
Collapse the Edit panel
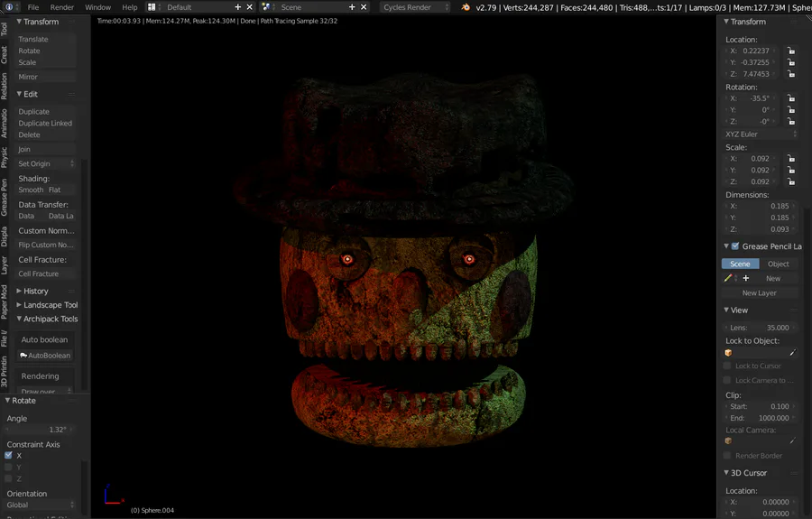(x=19, y=94)
